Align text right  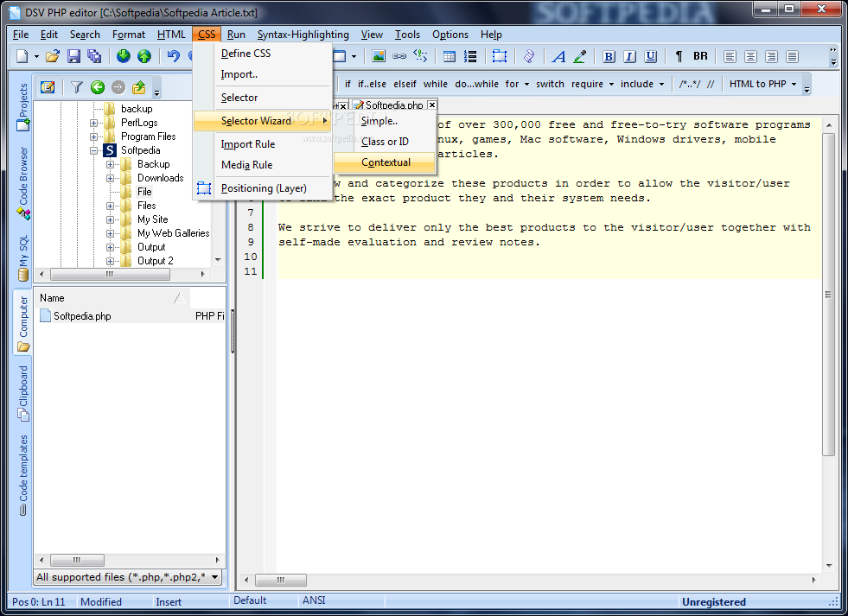771,56
